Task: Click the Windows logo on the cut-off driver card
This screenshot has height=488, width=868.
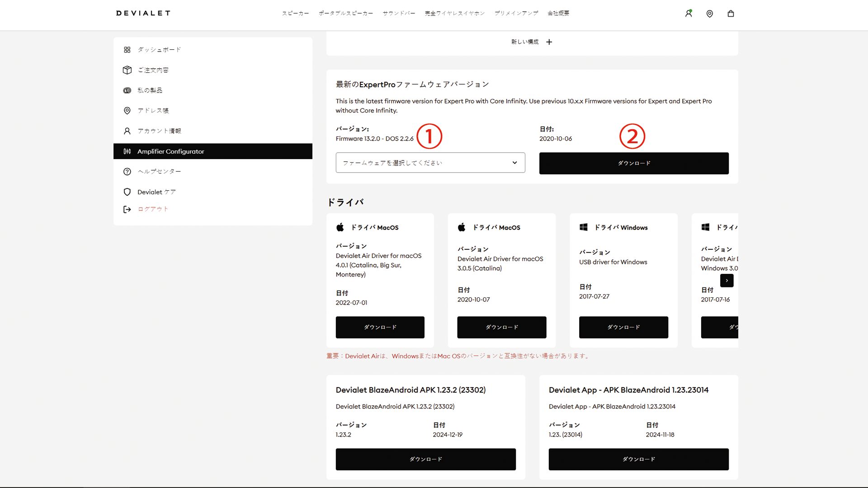Action: tap(705, 227)
